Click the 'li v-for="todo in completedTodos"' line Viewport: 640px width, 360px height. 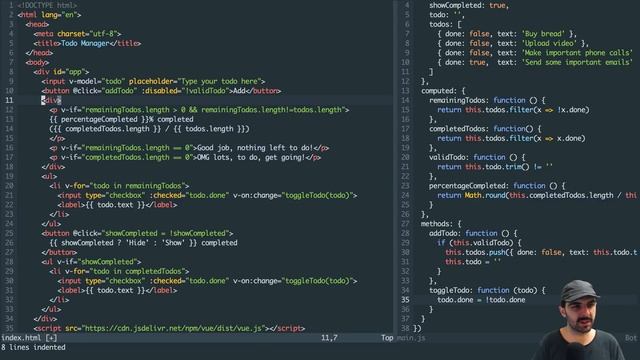click(119, 271)
